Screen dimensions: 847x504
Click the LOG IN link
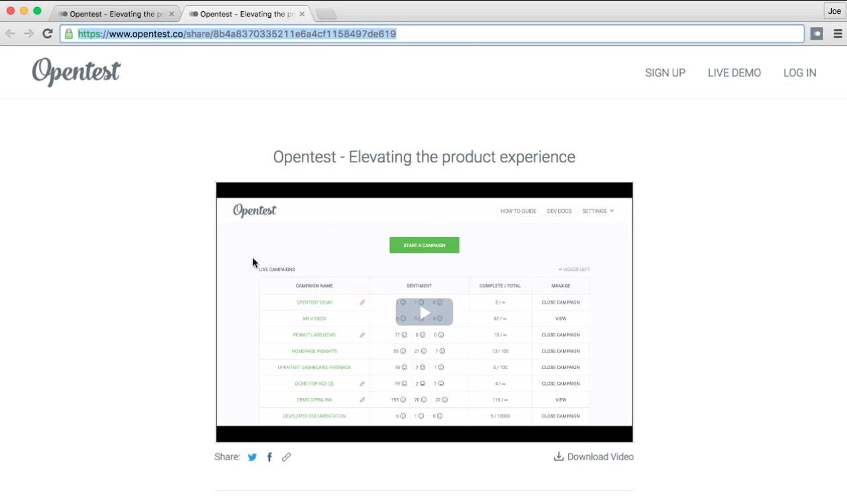800,73
